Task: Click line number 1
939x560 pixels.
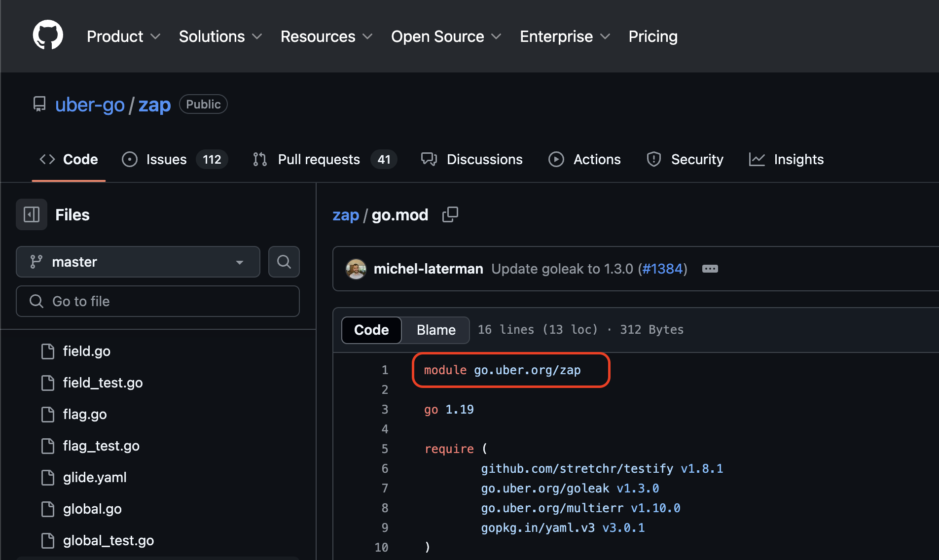Action: coord(385,370)
